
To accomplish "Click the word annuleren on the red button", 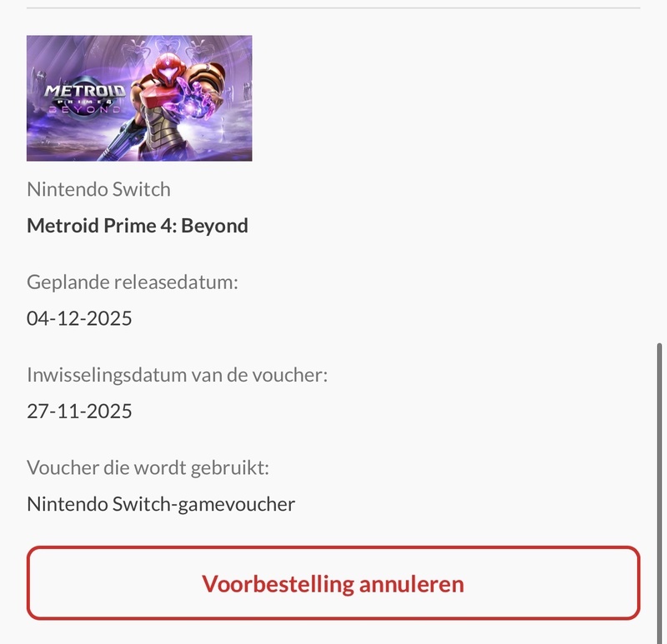I will pyautogui.click(x=411, y=584).
